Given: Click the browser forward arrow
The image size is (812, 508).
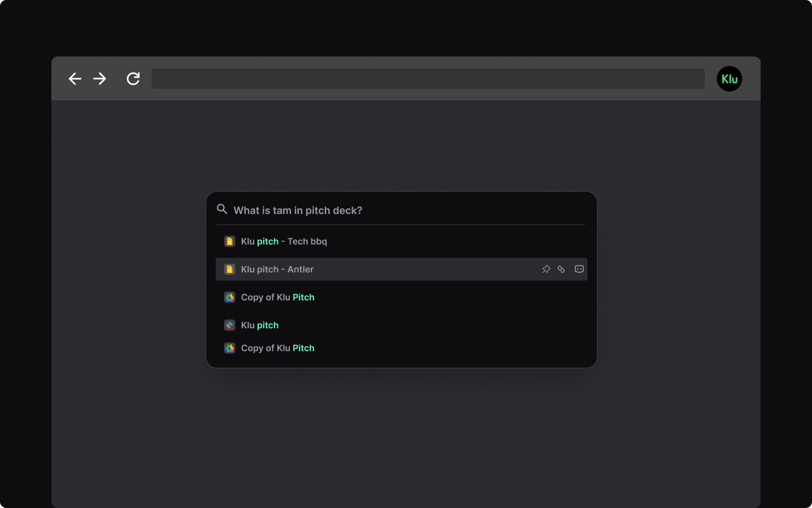Looking at the screenshot, I should point(100,79).
